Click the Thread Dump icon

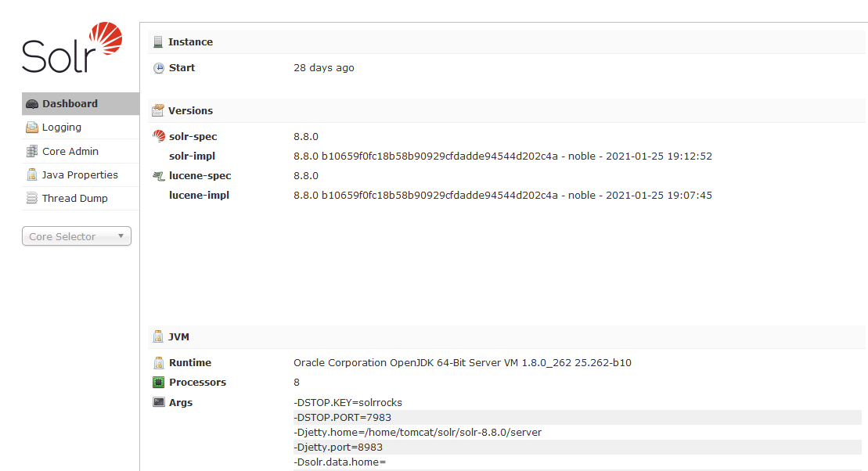[x=32, y=198]
